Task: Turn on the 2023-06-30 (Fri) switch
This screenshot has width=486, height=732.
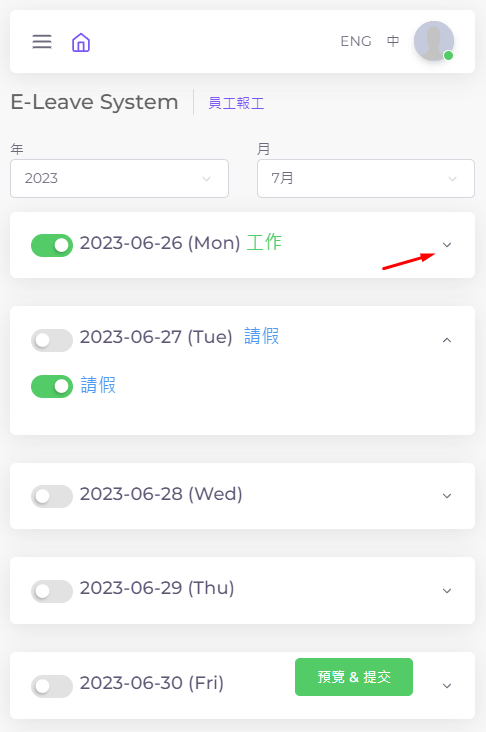Action: [52, 686]
